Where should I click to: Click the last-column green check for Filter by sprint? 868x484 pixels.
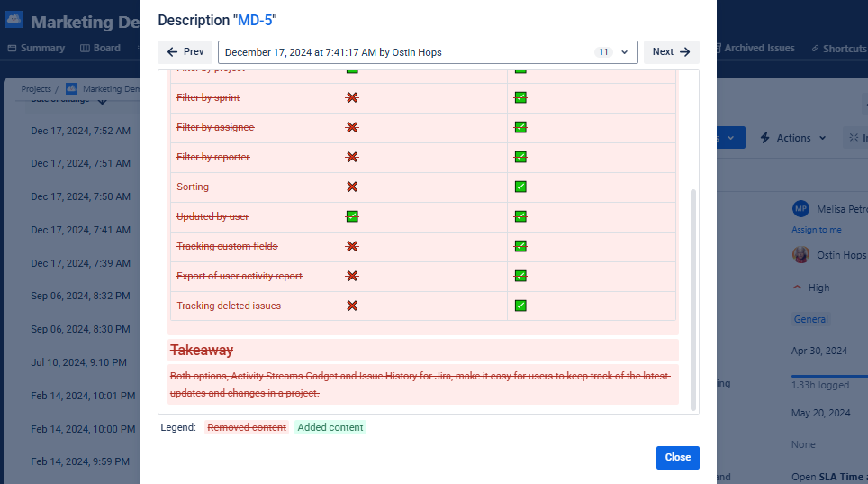point(520,97)
